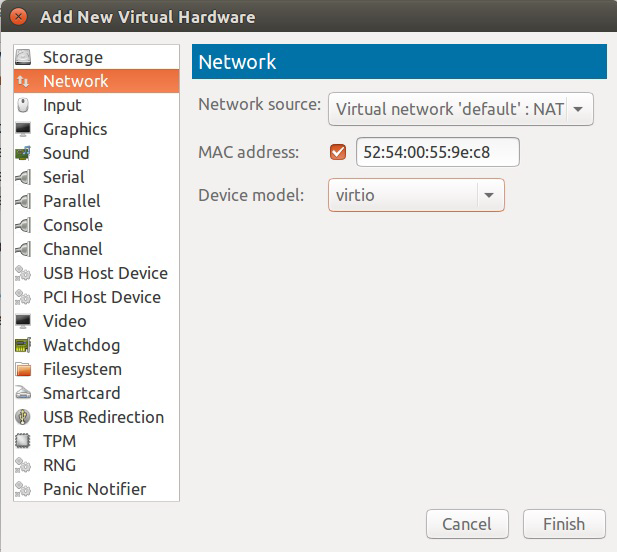Screen dimensions: 617x552
Task: Click the Smartcard icon in list
Action: tap(24, 393)
